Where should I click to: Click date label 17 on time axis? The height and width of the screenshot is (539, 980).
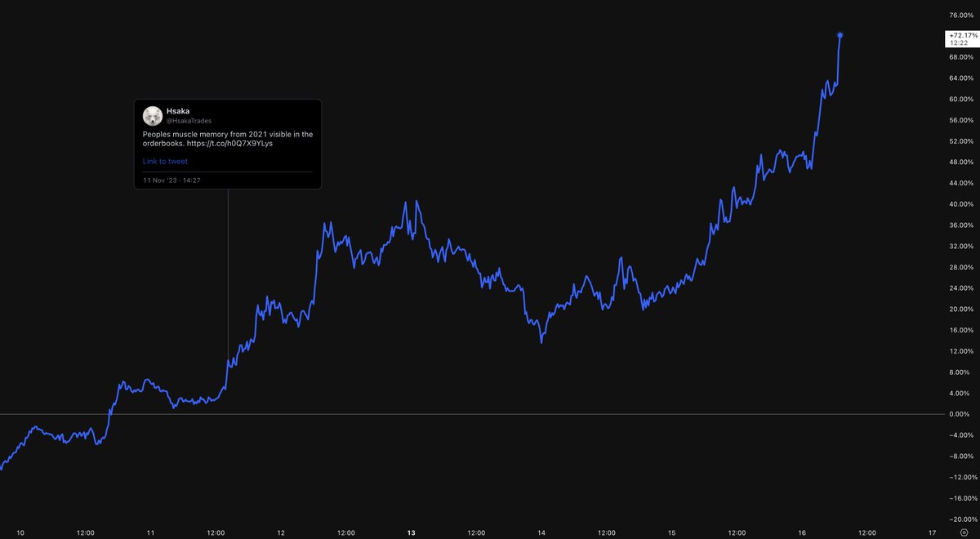[933, 533]
